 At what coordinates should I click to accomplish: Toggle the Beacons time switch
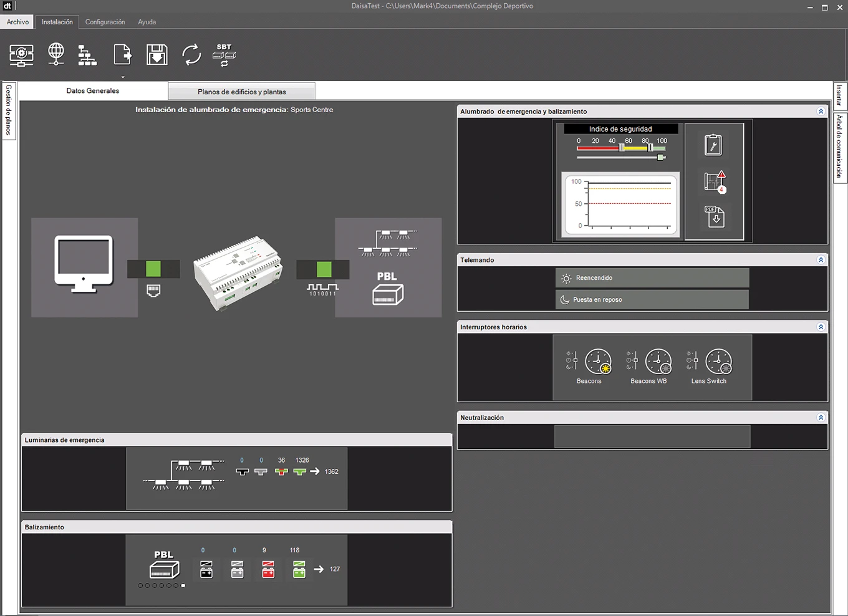coord(589,367)
